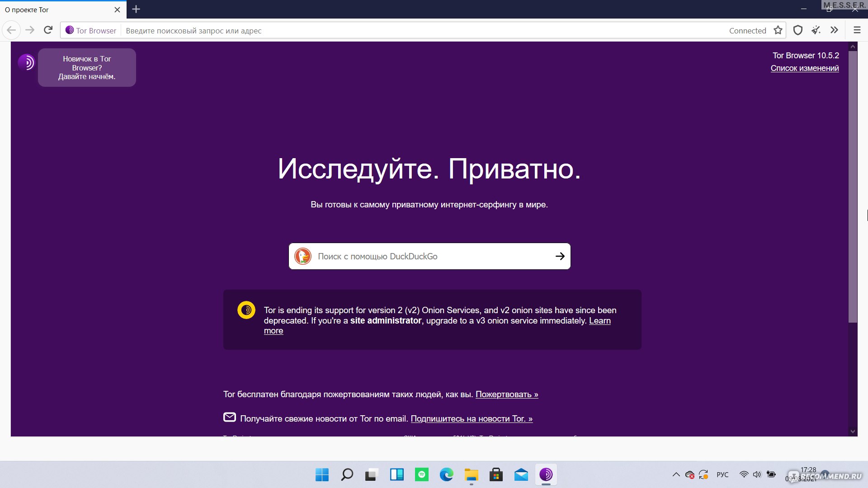Click the DuckDuckGo search icon

pyautogui.click(x=304, y=256)
